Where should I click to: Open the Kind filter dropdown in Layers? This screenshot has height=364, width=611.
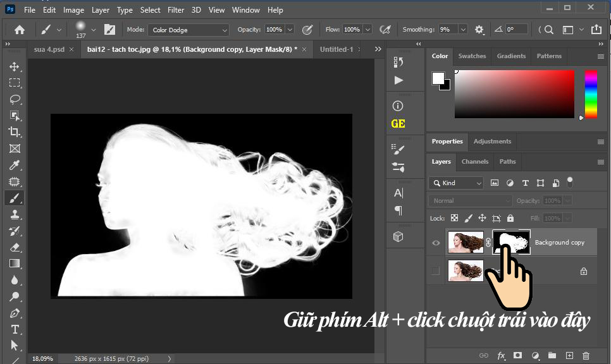point(455,183)
